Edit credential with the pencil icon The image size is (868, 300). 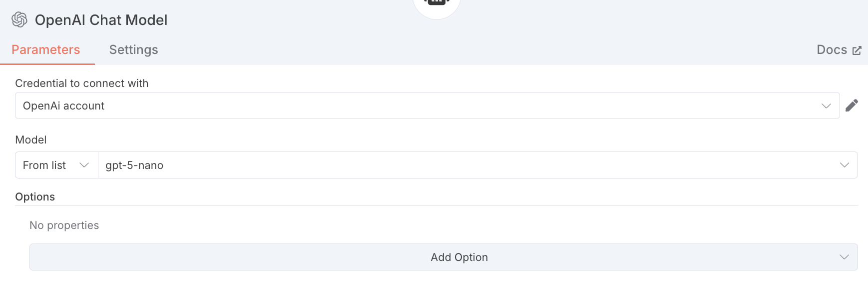pos(852,105)
